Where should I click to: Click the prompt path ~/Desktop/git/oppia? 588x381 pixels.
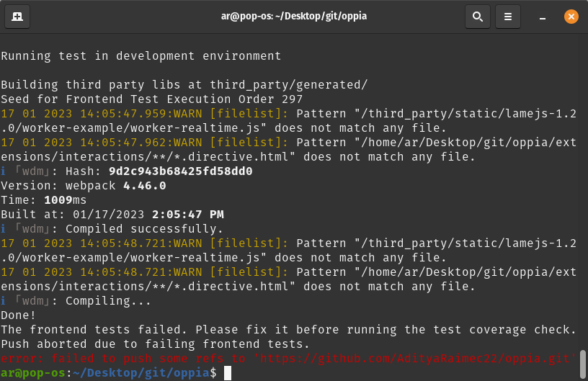click(141, 373)
